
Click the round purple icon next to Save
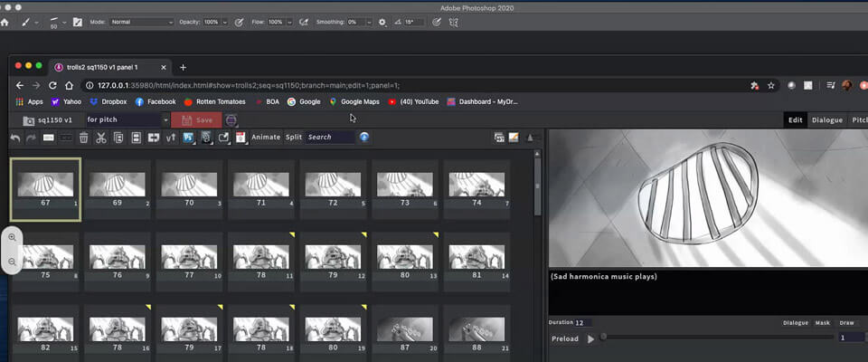tap(231, 119)
